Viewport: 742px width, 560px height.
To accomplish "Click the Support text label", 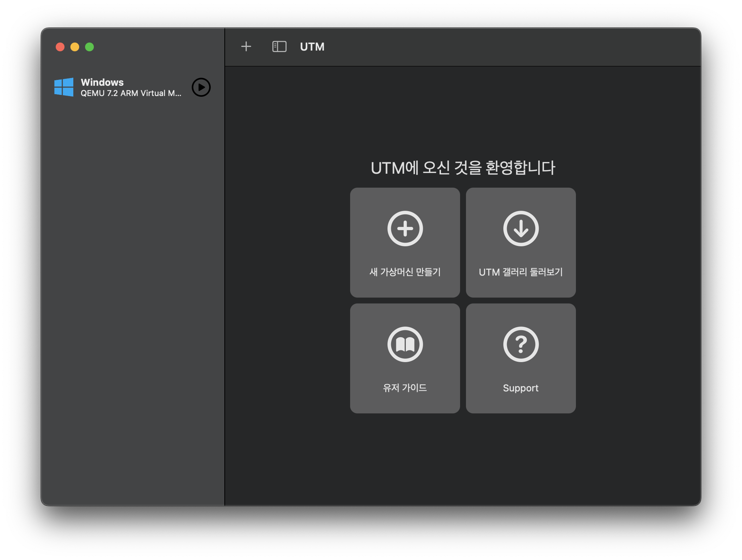I will [x=521, y=388].
